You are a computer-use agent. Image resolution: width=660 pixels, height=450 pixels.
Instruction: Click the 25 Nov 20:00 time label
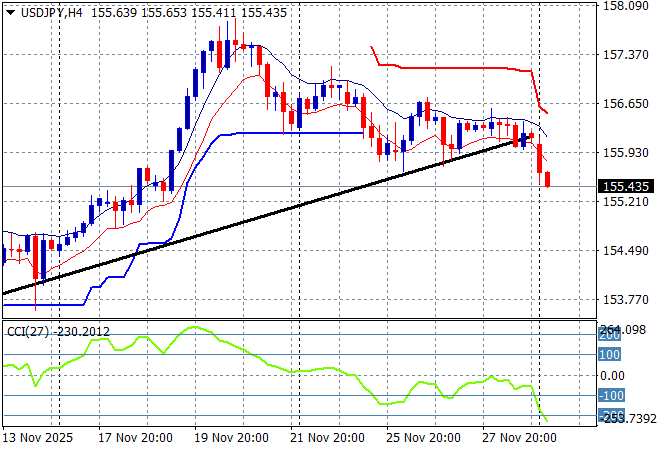[423, 438]
